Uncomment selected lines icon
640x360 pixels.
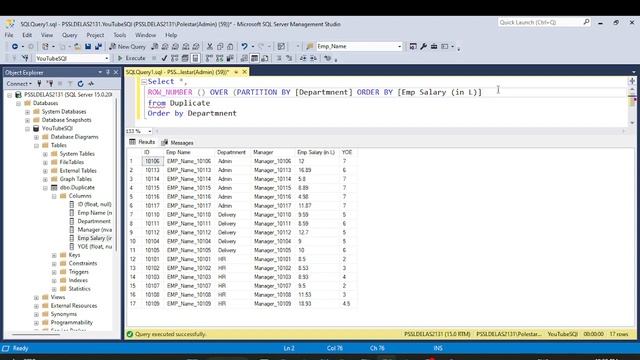(x=289, y=58)
